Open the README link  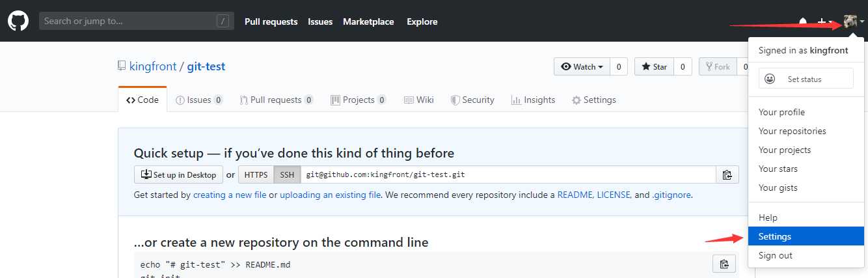coord(575,195)
